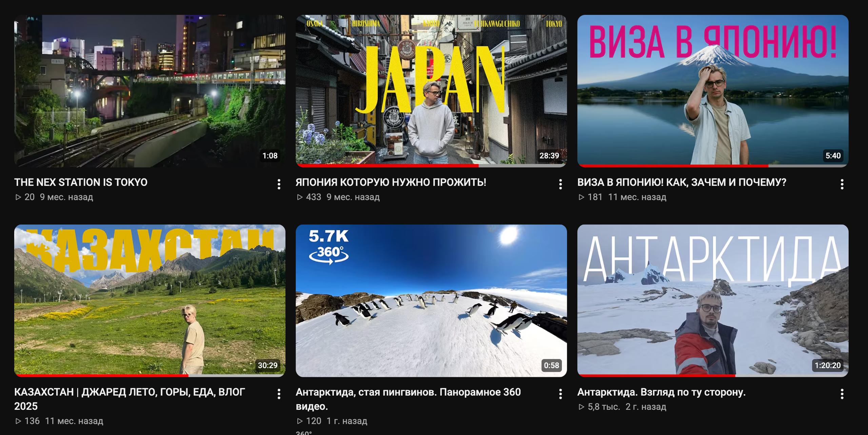The width and height of the screenshot is (868, 435).
Task: Open the JAPAN alley thumbnail
Action: click(431, 91)
